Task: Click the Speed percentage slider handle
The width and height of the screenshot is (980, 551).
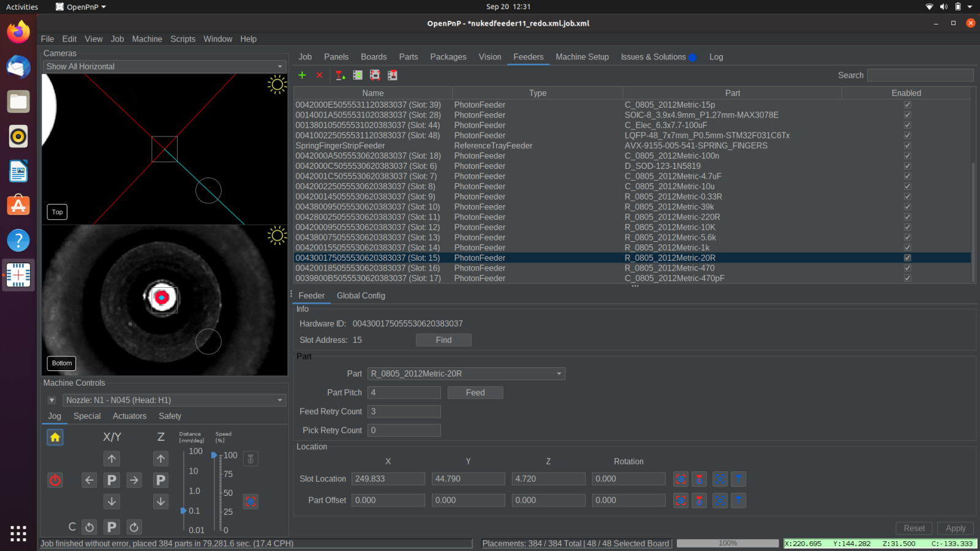Action: [x=214, y=455]
